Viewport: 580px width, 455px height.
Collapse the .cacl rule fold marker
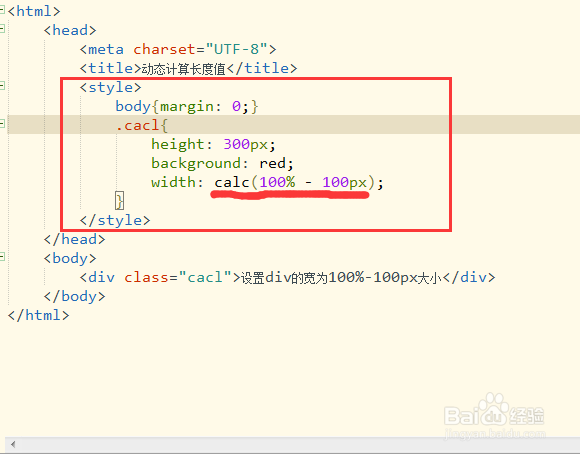click(x=2, y=124)
